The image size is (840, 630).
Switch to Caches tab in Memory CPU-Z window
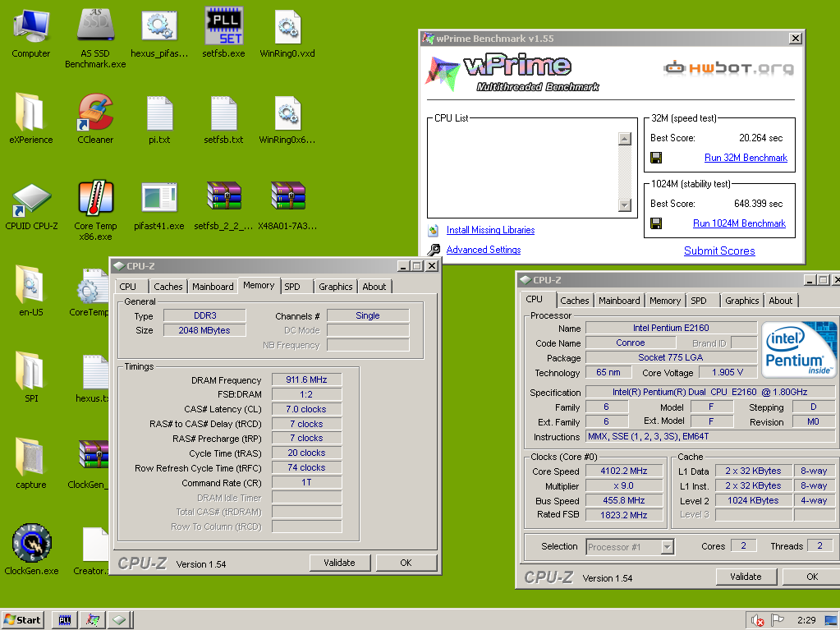168,287
